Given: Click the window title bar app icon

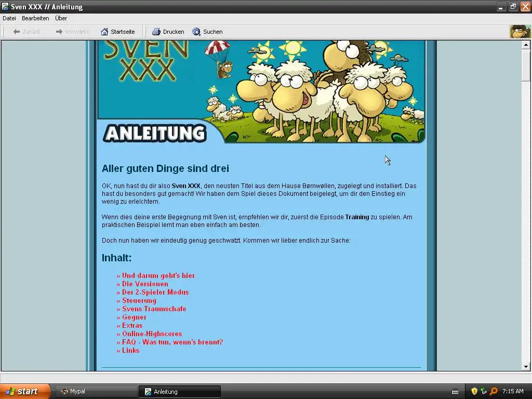Looking at the screenshot, I should (5, 6).
